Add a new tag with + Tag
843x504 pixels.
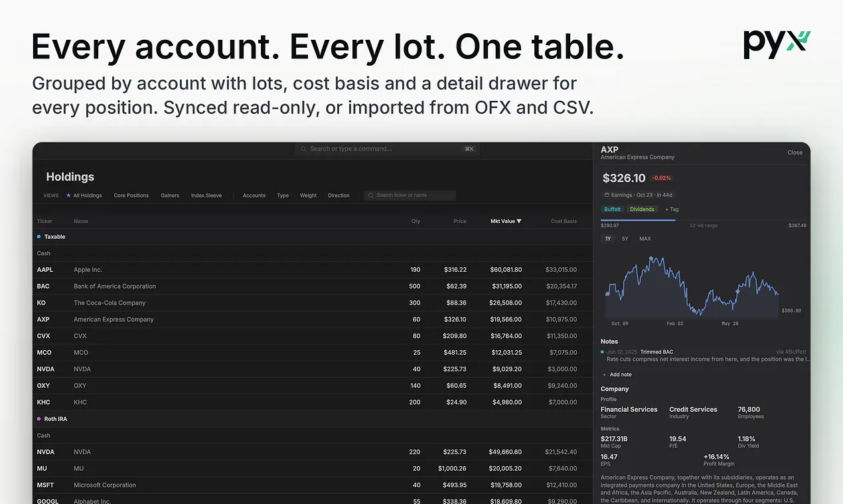[x=672, y=210]
